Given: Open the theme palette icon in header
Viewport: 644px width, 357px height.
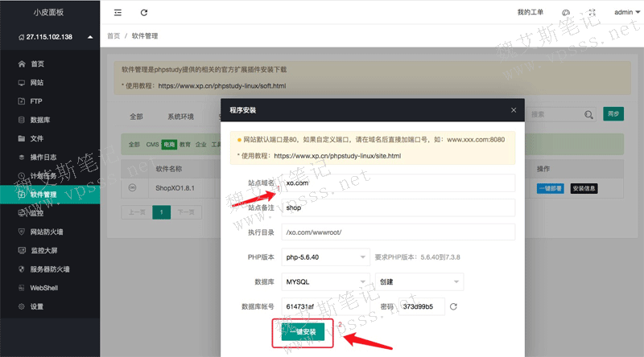Looking at the screenshot, I should click(x=566, y=13).
